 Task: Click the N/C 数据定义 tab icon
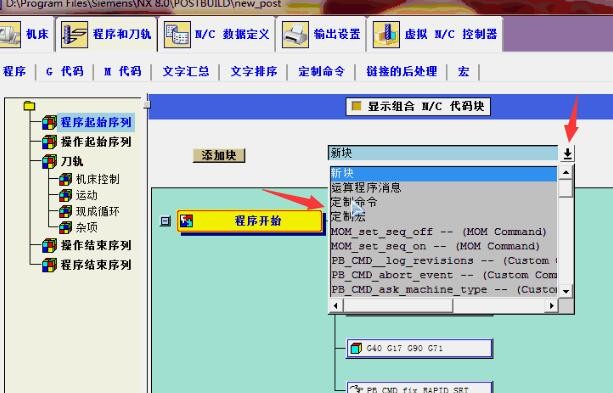[x=177, y=34]
